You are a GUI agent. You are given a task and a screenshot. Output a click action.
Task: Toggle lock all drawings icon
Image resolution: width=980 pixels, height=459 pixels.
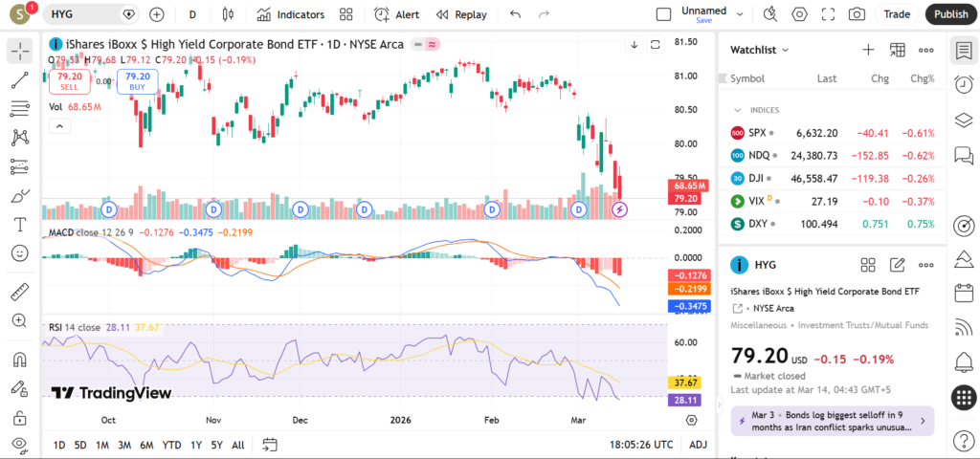click(19, 418)
